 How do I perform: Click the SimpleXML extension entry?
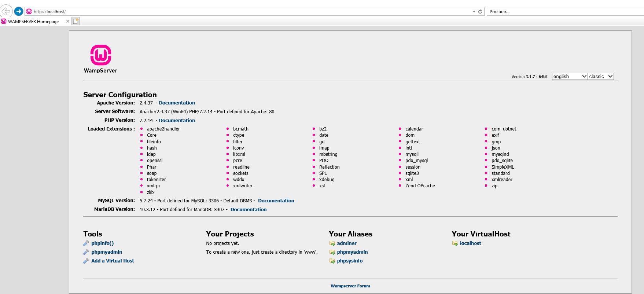tap(503, 167)
